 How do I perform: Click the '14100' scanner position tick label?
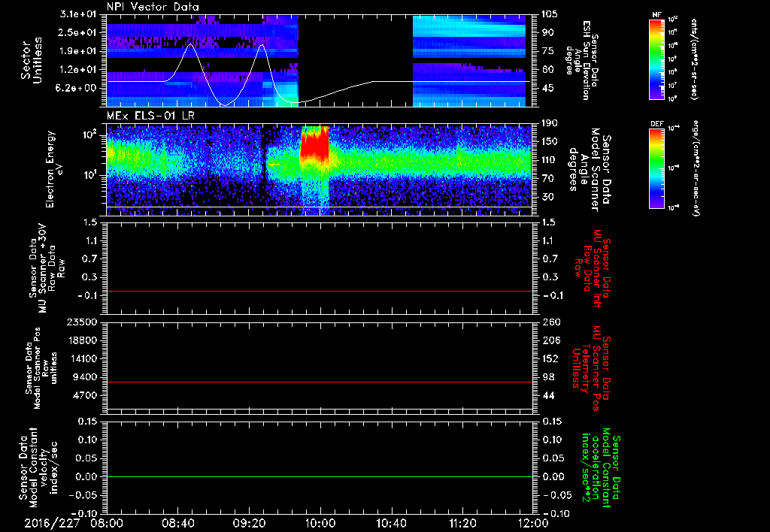click(x=84, y=358)
